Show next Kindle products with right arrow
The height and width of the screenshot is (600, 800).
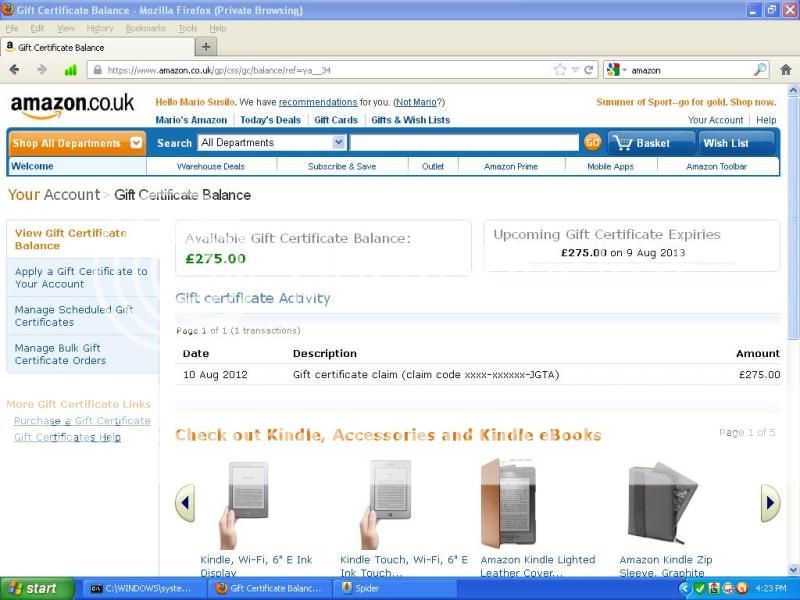(x=770, y=503)
